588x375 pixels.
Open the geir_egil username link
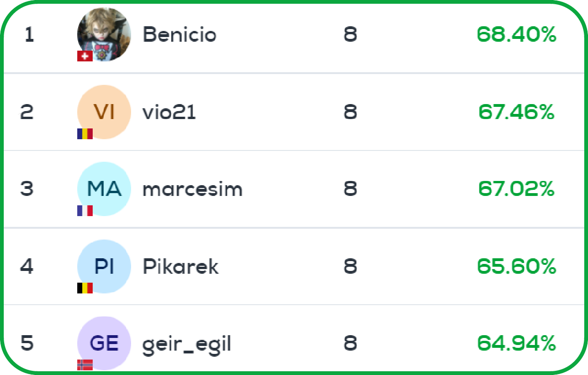click(x=187, y=345)
